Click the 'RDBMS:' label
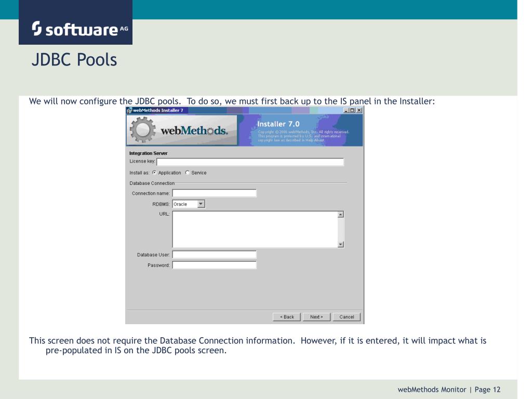The image size is (532, 399). click(x=161, y=204)
